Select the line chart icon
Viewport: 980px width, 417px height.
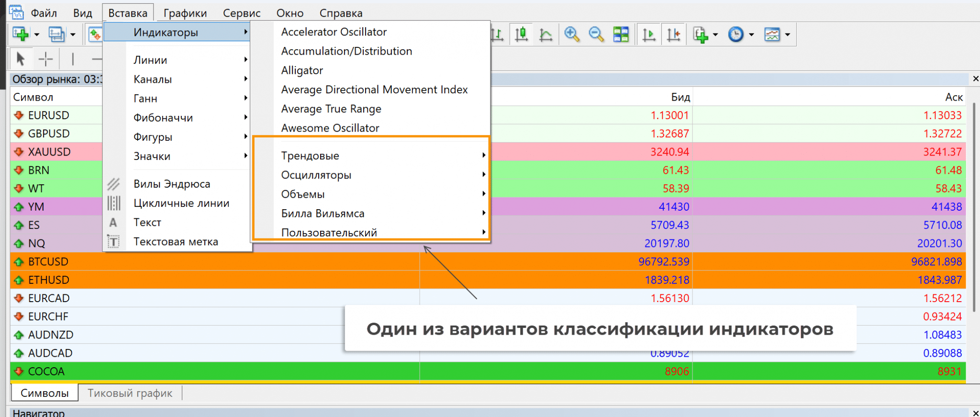coord(546,34)
